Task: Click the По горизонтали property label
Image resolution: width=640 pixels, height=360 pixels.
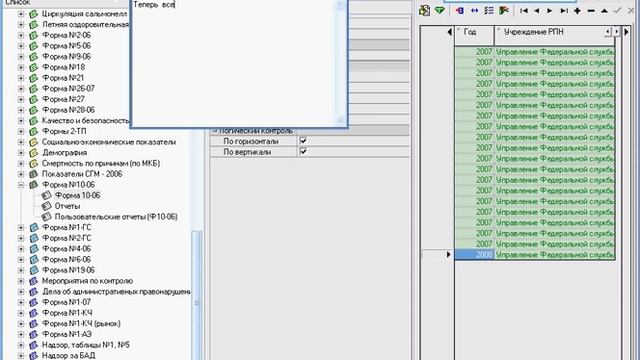Action: (x=251, y=141)
